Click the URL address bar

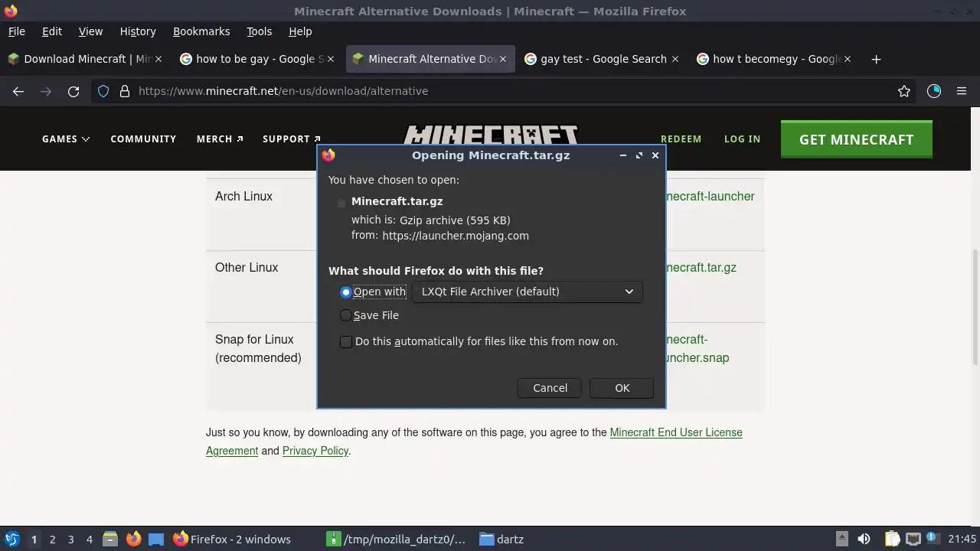[505, 91]
